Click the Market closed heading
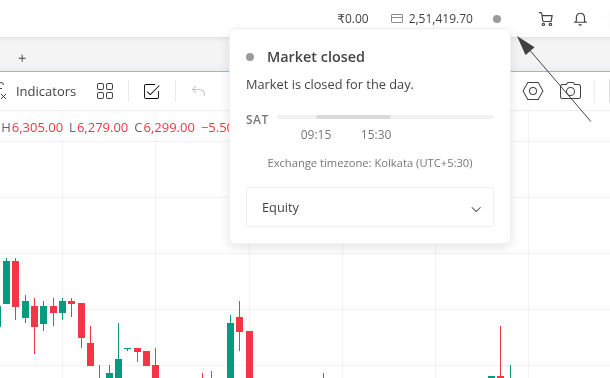The image size is (610, 378). click(x=316, y=57)
